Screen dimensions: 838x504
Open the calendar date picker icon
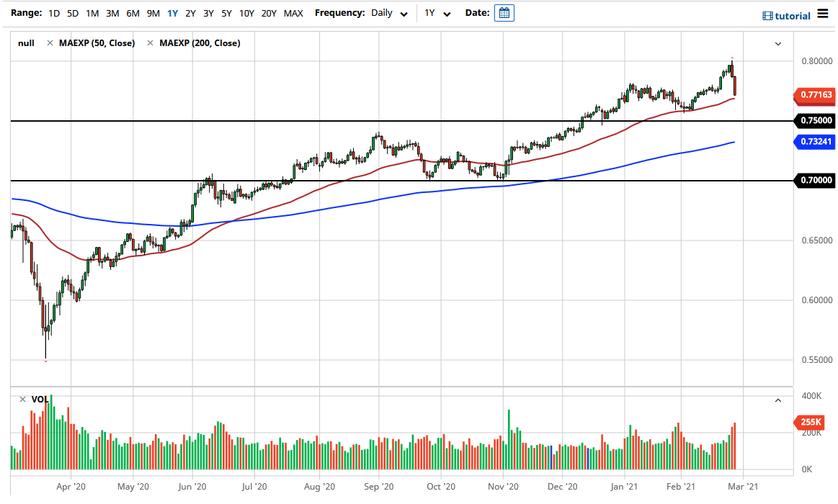click(504, 12)
